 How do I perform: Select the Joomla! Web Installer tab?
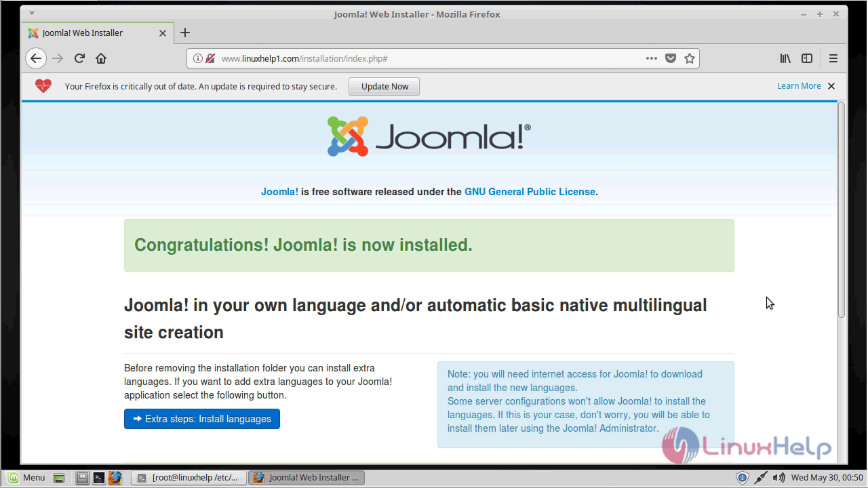(x=97, y=33)
